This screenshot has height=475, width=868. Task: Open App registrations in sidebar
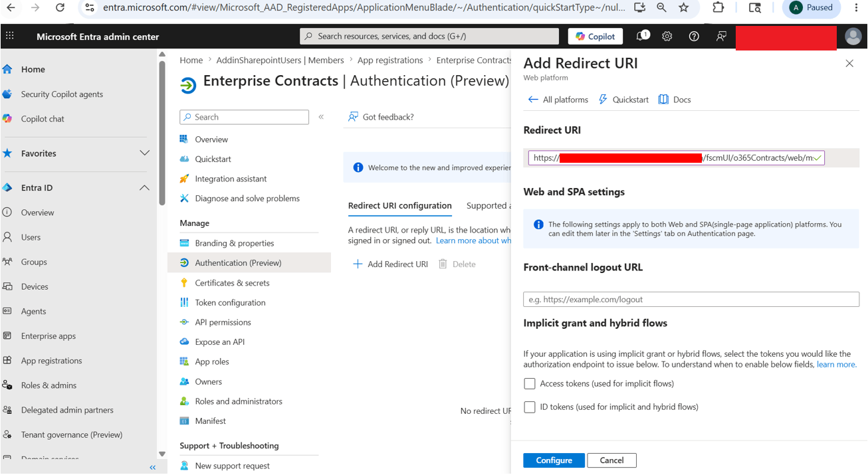[x=51, y=361]
